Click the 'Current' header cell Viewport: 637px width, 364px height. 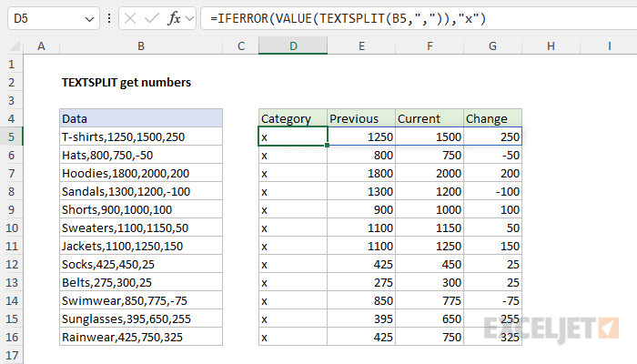point(430,118)
